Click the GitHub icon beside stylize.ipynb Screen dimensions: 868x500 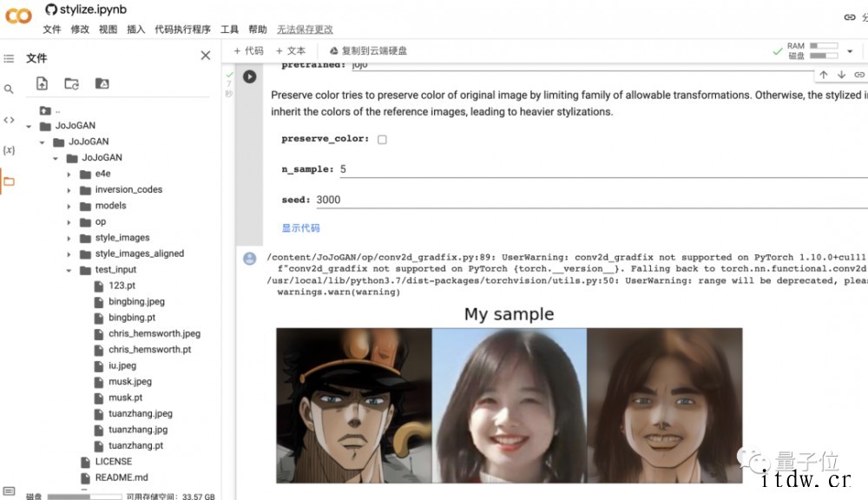pyautogui.click(x=51, y=10)
